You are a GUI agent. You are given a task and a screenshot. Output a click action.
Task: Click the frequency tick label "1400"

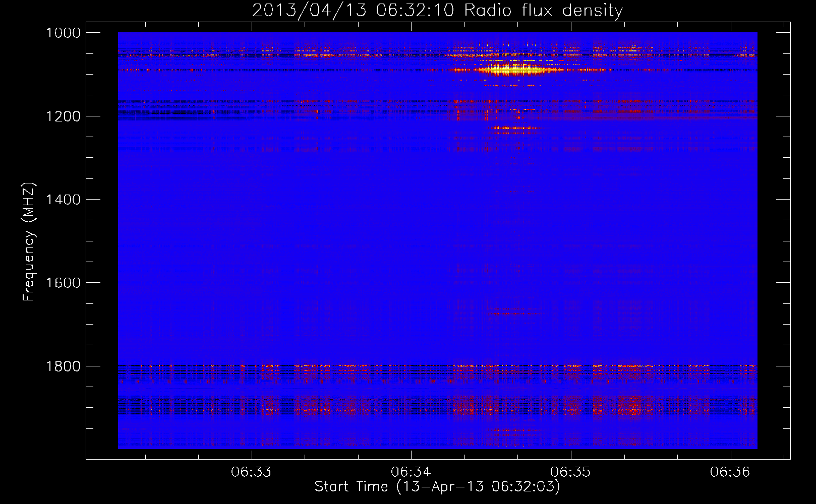[x=63, y=200]
